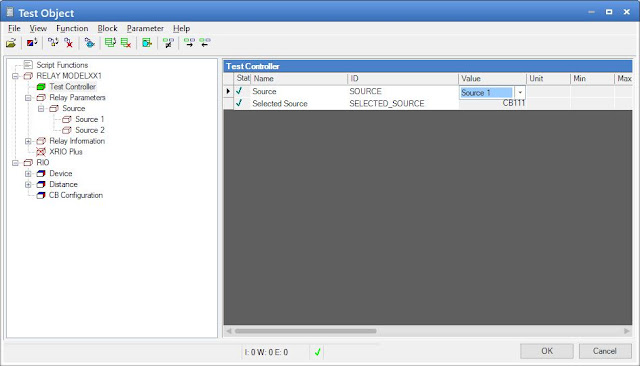Click the green add parameter toolbar icon
This screenshot has width=640, height=366.
point(110,42)
